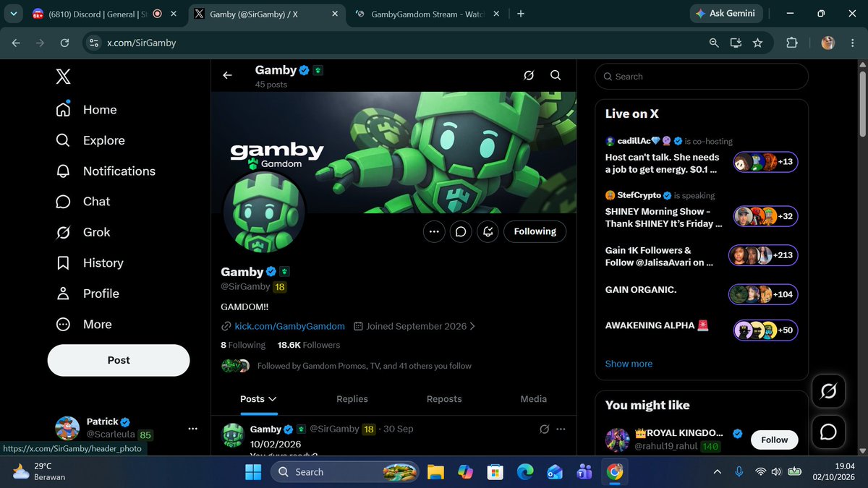Viewport: 868px width, 488px height.
Task: Click Show more under Live on X
Action: pos(629,364)
